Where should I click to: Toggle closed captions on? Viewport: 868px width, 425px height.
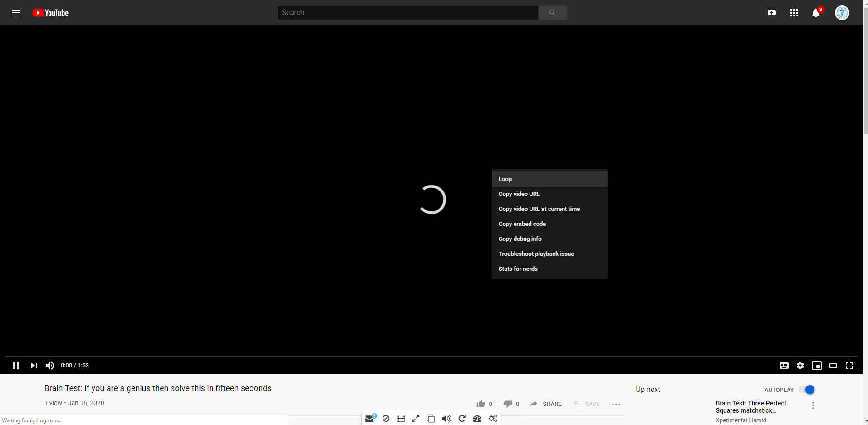click(784, 366)
